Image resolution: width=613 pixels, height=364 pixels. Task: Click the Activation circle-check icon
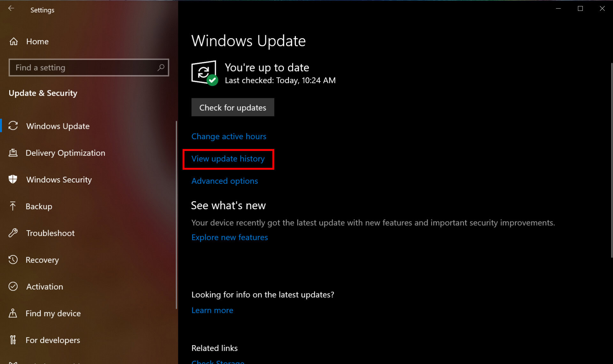(x=13, y=286)
